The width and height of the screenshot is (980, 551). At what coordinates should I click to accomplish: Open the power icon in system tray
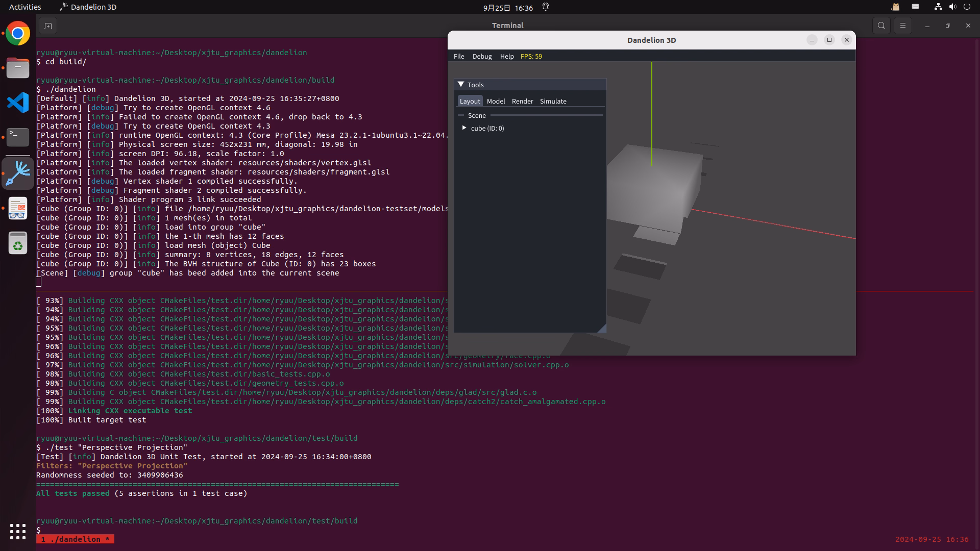tap(967, 7)
